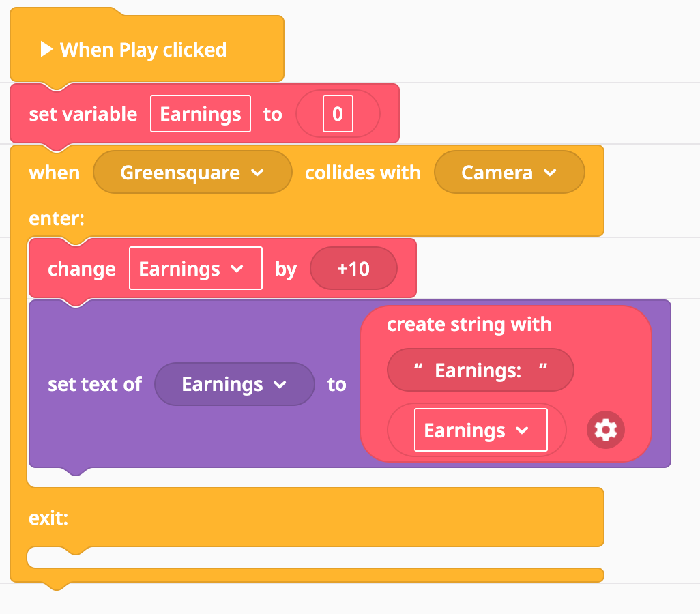Open the Camera object dropdown

point(510,173)
